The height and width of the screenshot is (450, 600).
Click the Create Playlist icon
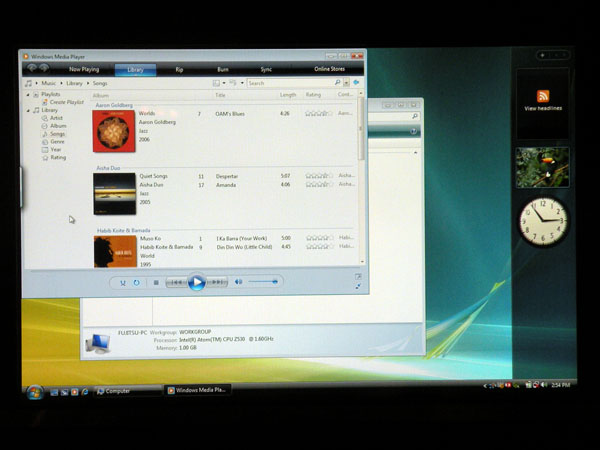point(45,102)
